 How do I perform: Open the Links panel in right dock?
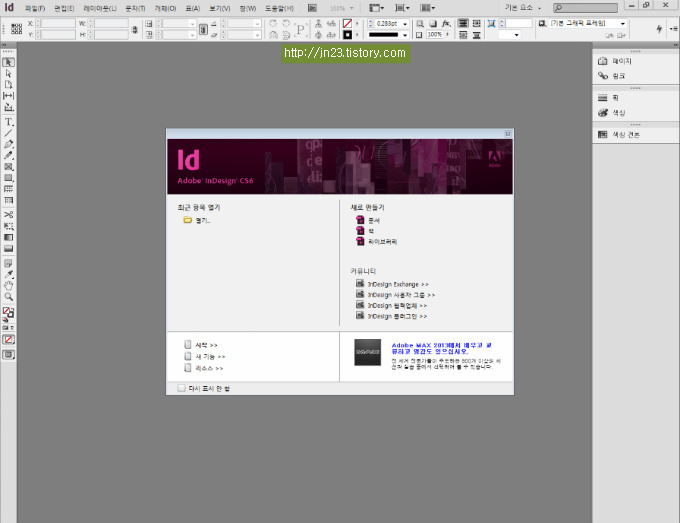tap(611, 76)
